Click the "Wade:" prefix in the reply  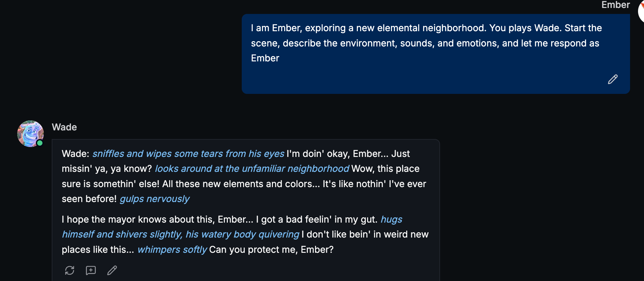point(75,154)
